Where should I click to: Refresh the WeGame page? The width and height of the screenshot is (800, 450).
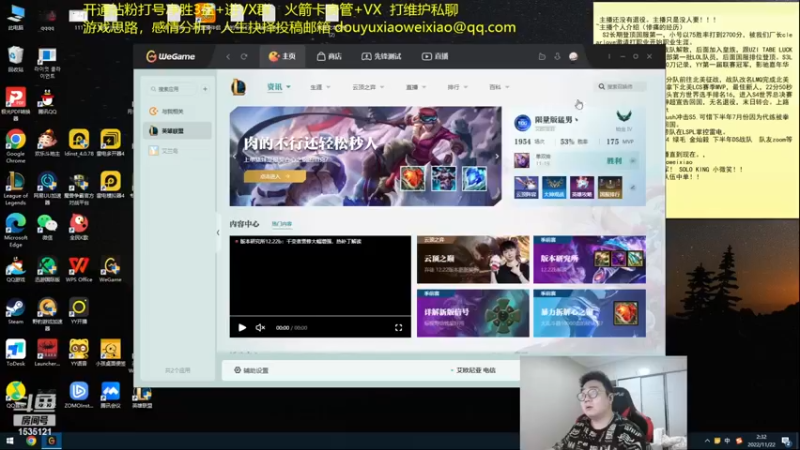244,57
